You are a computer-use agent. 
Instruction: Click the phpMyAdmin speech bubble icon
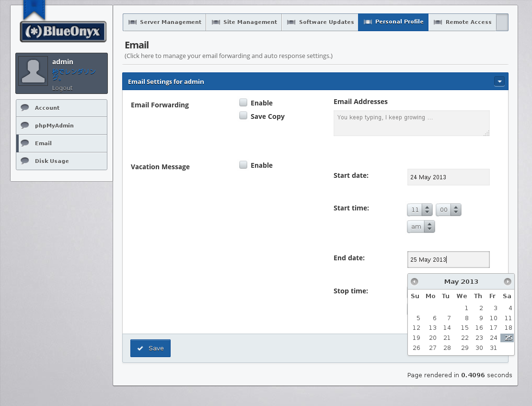click(x=25, y=126)
